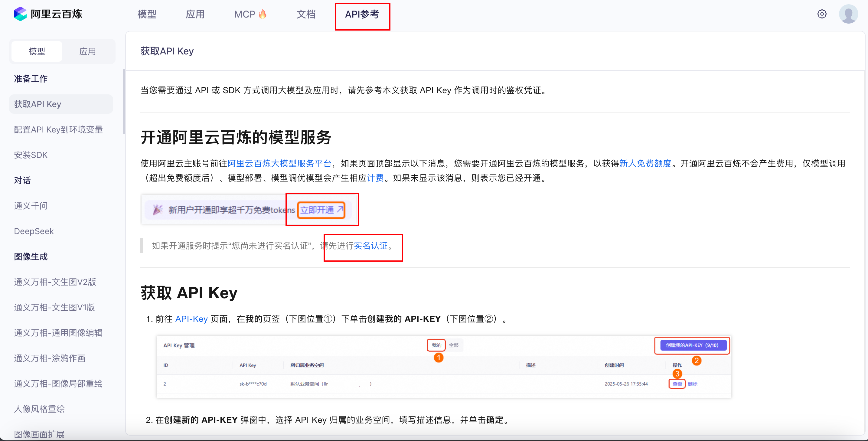Click the 立即开通 banner screenshot image

pyautogui.click(x=249, y=210)
